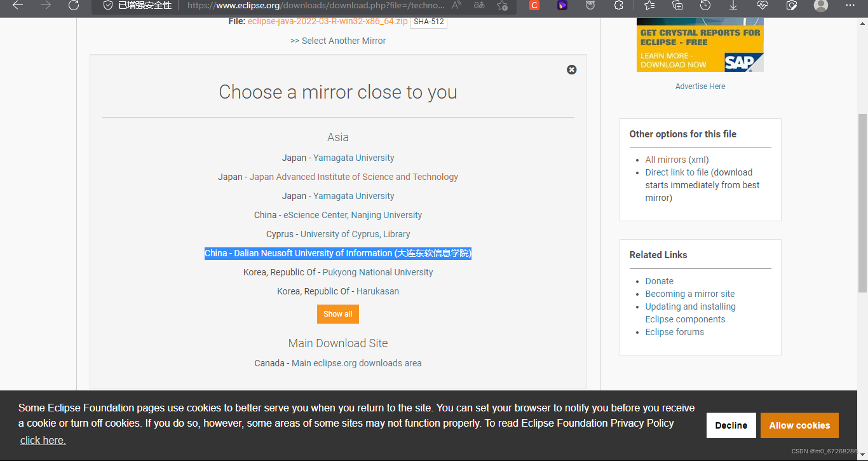Click the address bar URL field

[x=316, y=5]
